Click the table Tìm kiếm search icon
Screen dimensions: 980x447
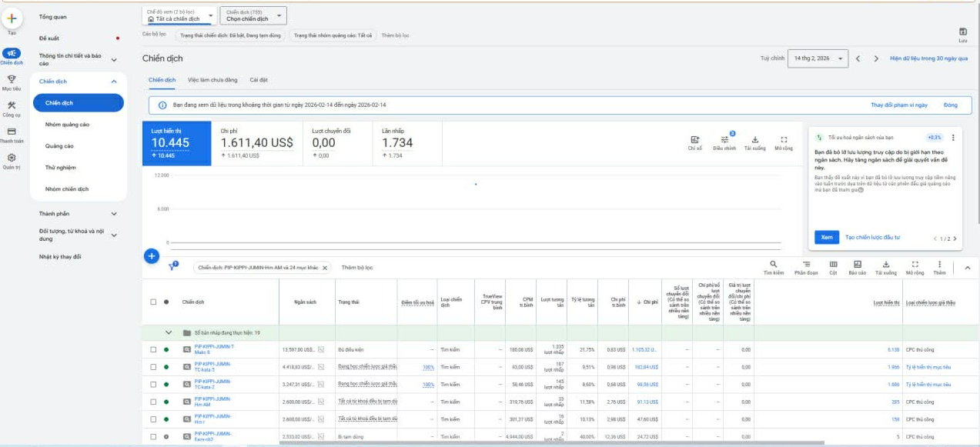[774, 265]
